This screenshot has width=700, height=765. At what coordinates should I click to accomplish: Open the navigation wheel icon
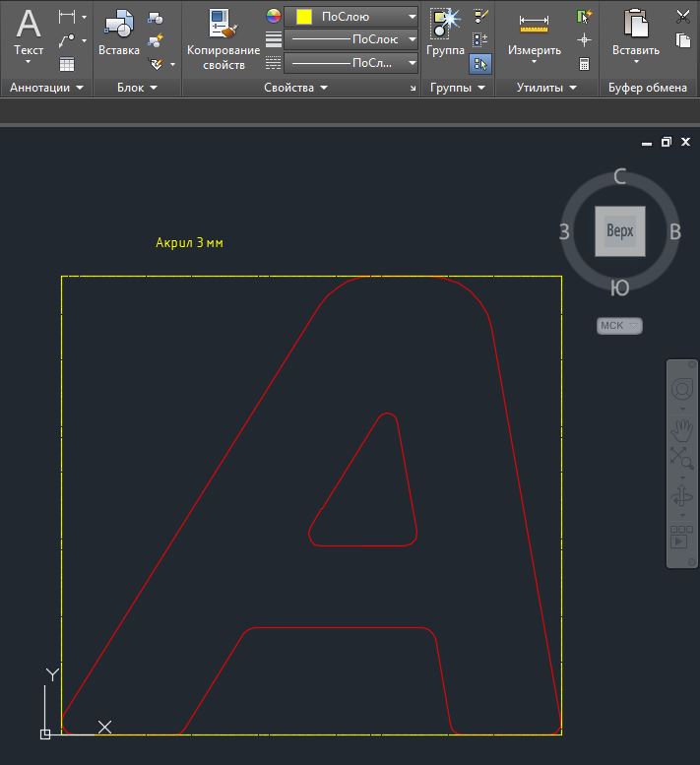click(682, 388)
